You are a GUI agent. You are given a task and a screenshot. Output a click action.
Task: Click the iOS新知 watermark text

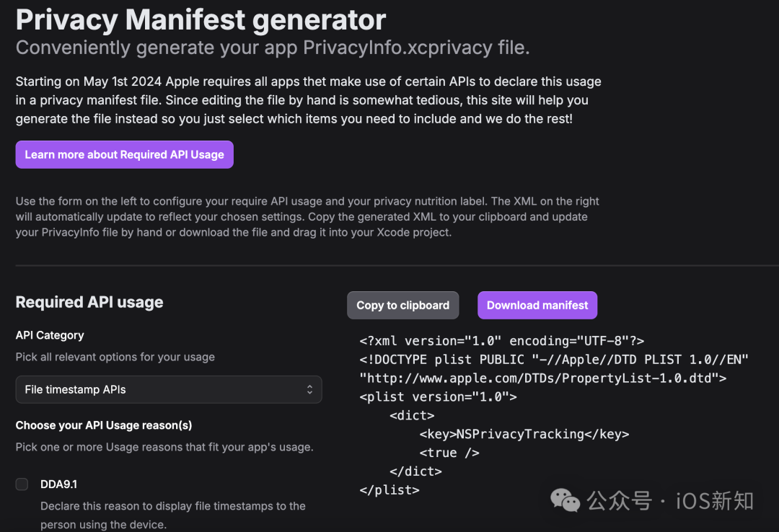714,501
